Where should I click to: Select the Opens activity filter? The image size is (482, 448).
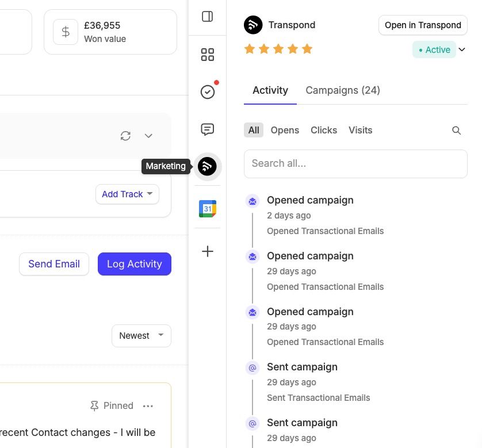[285, 131]
